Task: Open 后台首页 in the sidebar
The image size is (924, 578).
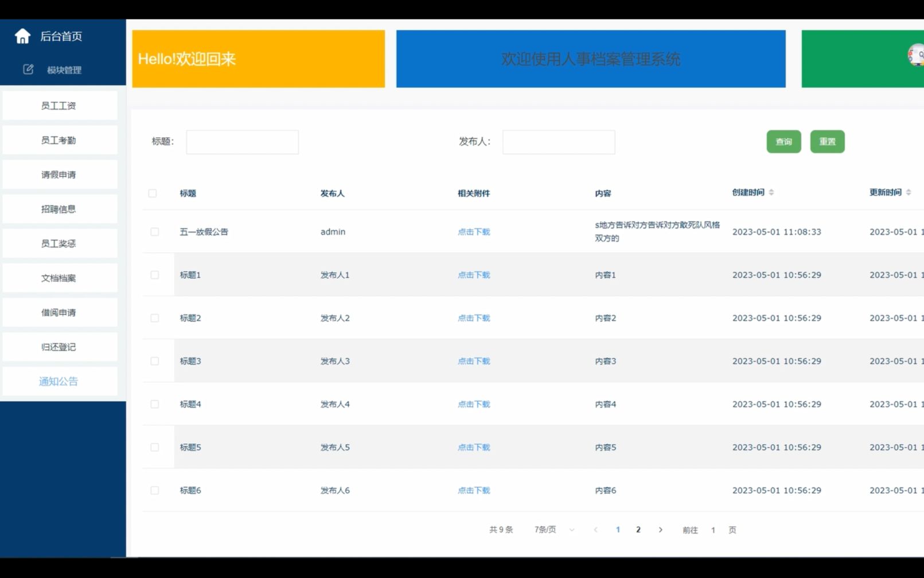Action: point(61,36)
